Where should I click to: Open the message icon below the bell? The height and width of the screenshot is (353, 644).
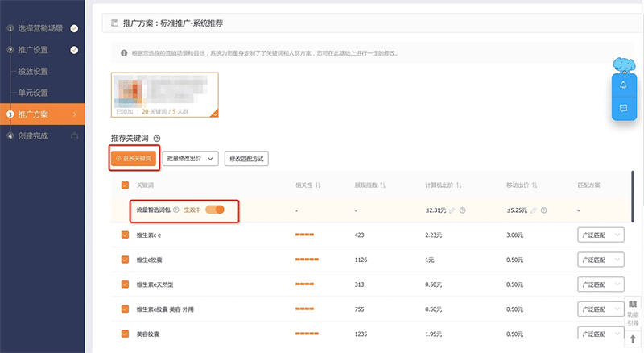pos(623,107)
